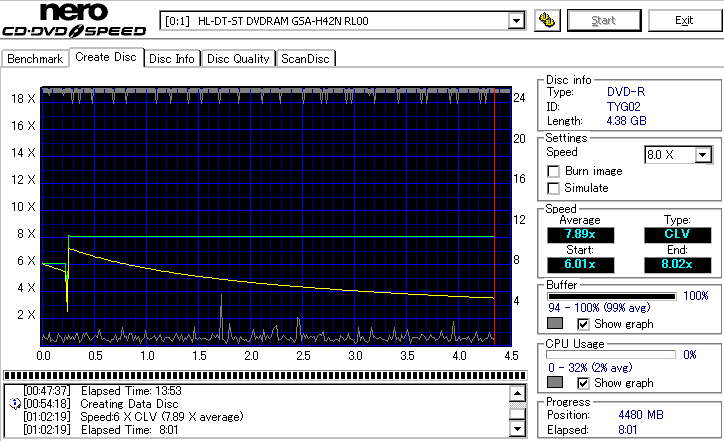Screen dimensions: 724x441
Task: Enable the Burn image checkbox
Action: tap(554, 171)
